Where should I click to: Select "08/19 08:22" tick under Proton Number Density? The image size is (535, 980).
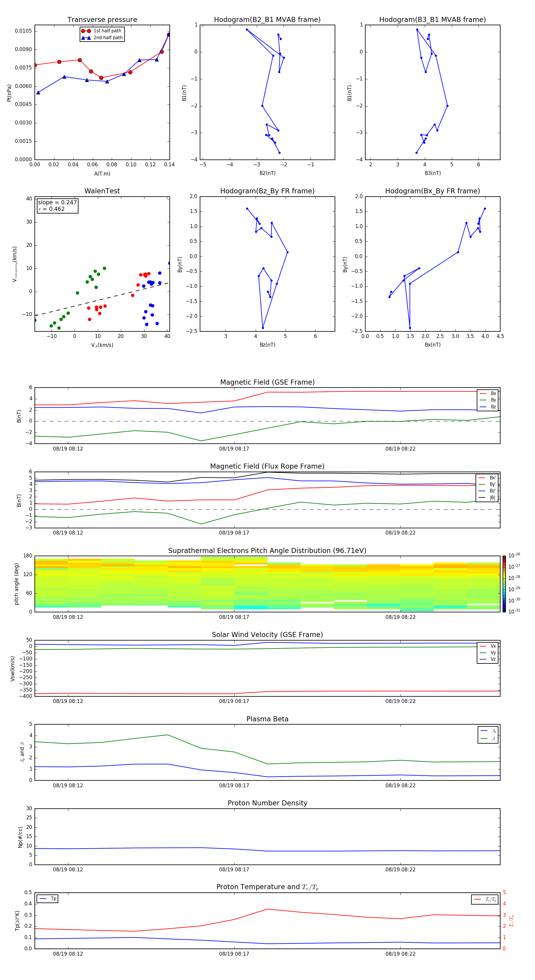pyautogui.click(x=400, y=870)
